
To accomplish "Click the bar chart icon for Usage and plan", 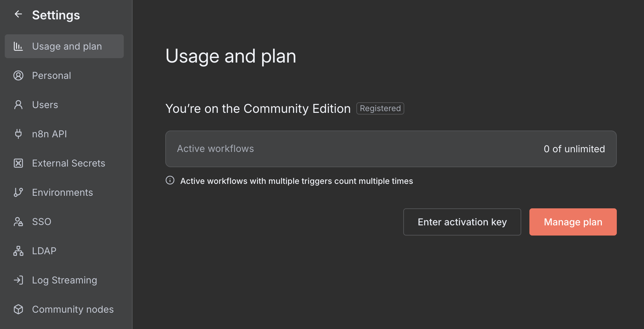I will pyautogui.click(x=18, y=46).
